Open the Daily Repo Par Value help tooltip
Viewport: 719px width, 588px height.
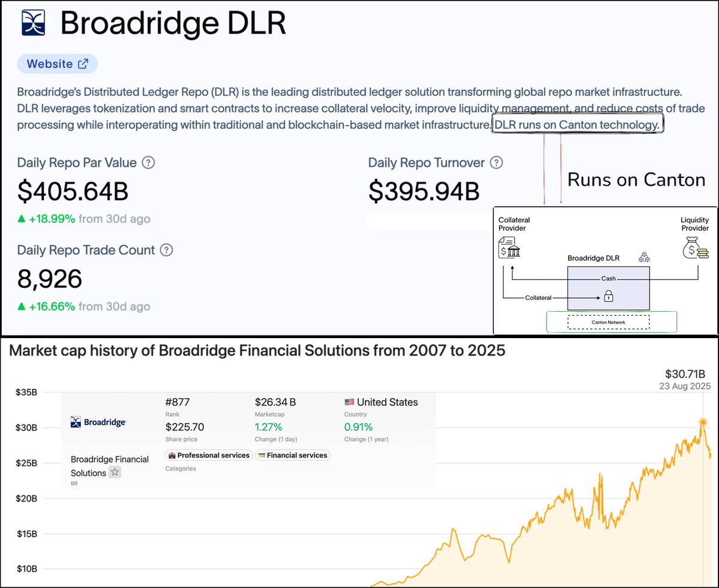click(x=148, y=162)
